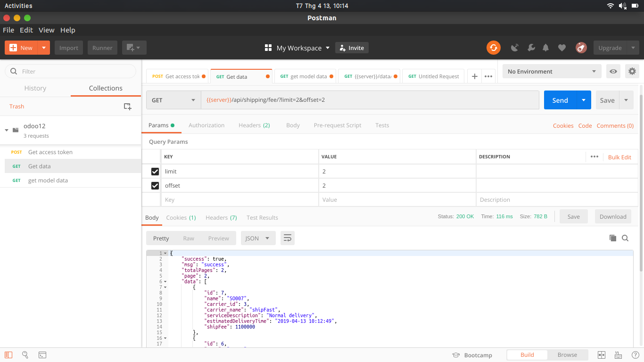Click the sync status icon

click(x=494, y=48)
